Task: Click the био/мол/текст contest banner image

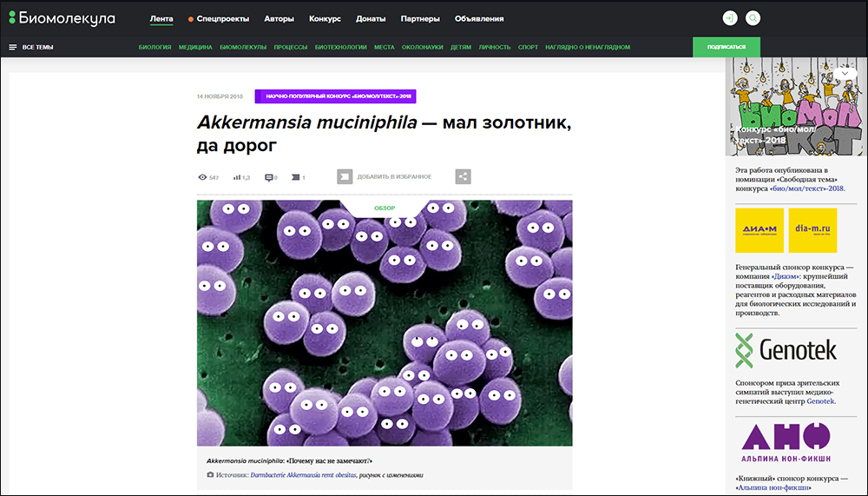Action: pyautogui.click(x=795, y=106)
